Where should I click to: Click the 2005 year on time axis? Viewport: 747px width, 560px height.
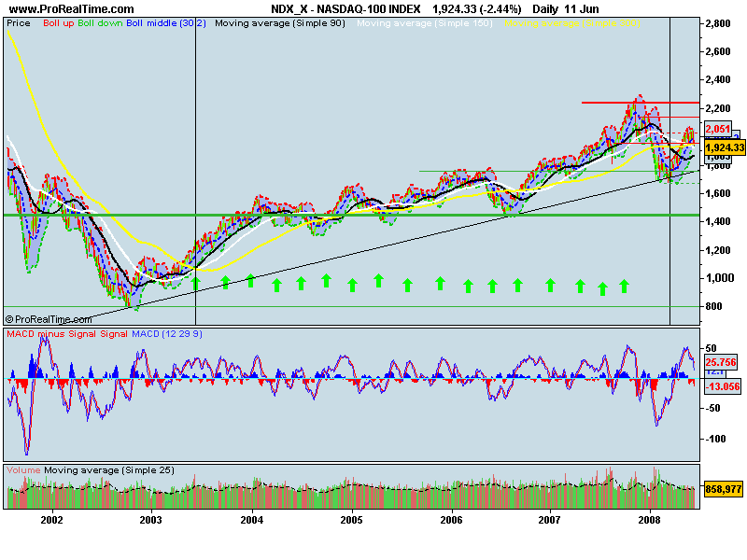click(x=351, y=520)
